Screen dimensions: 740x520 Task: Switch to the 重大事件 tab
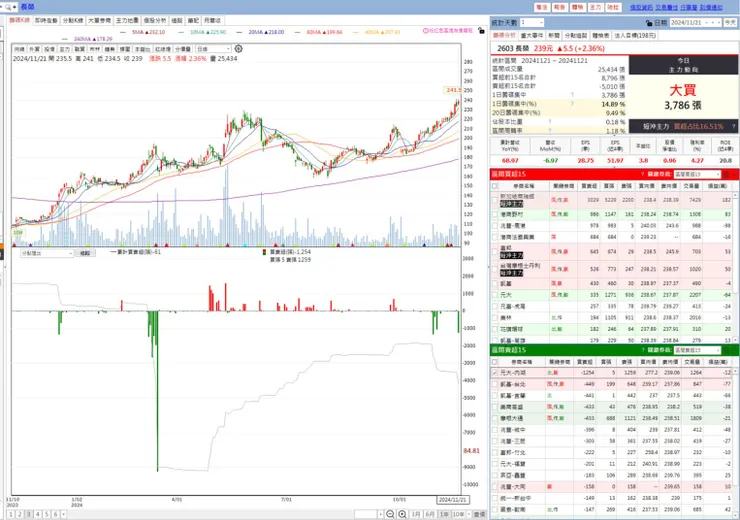[531, 35]
